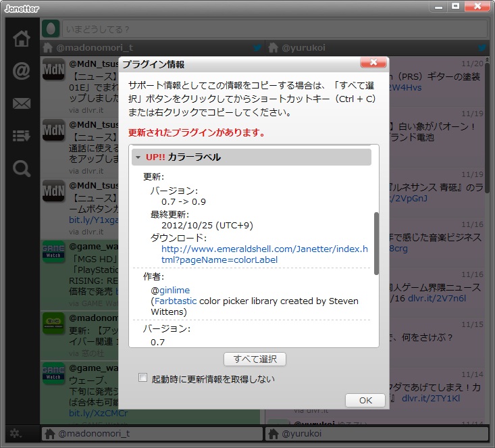Open the settings gear icon at bottom left
Viewport: 495px width, 448px height.
(x=15, y=433)
